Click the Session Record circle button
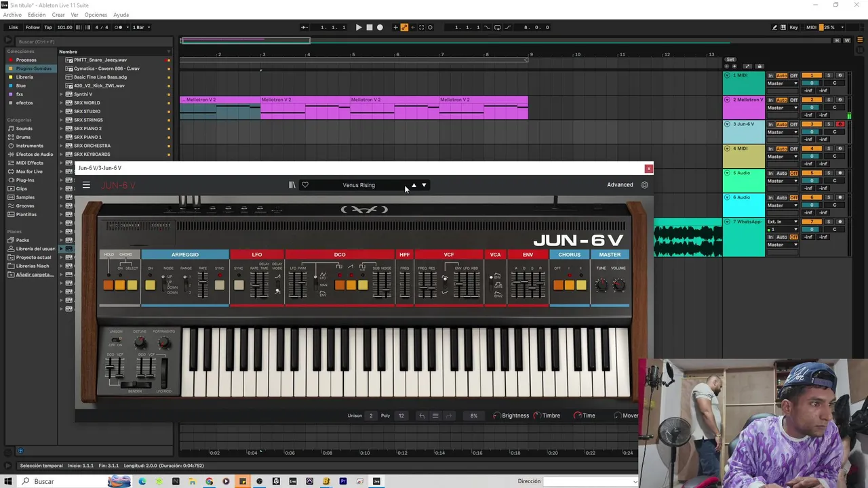868x488 pixels. [430, 27]
